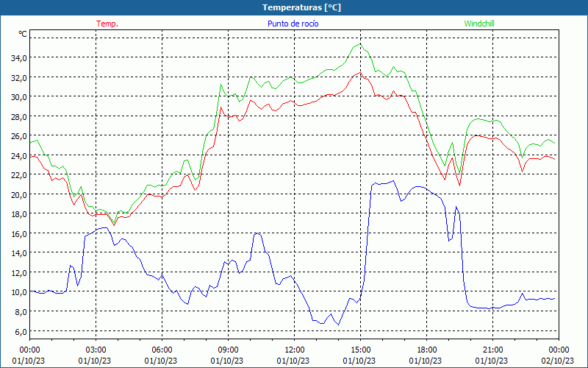The height and width of the screenshot is (368, 588).
Task: Select the 09:00 time axis marker
Action: point(229,350)
